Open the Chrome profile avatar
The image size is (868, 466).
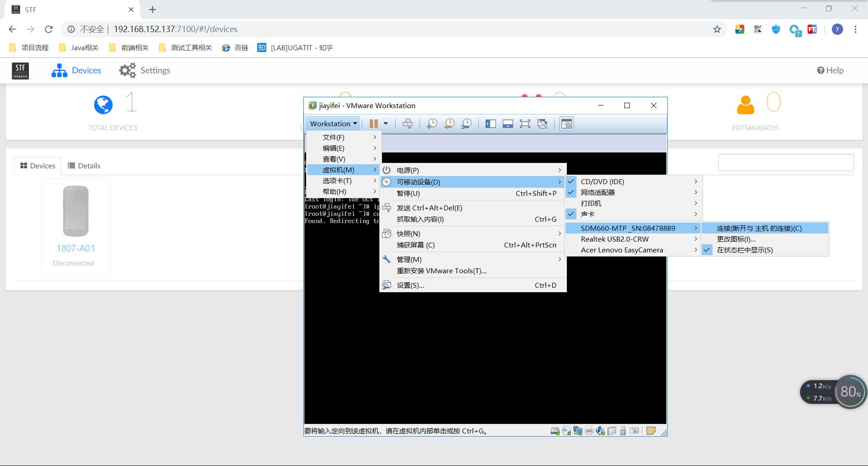tap(837, 29)
